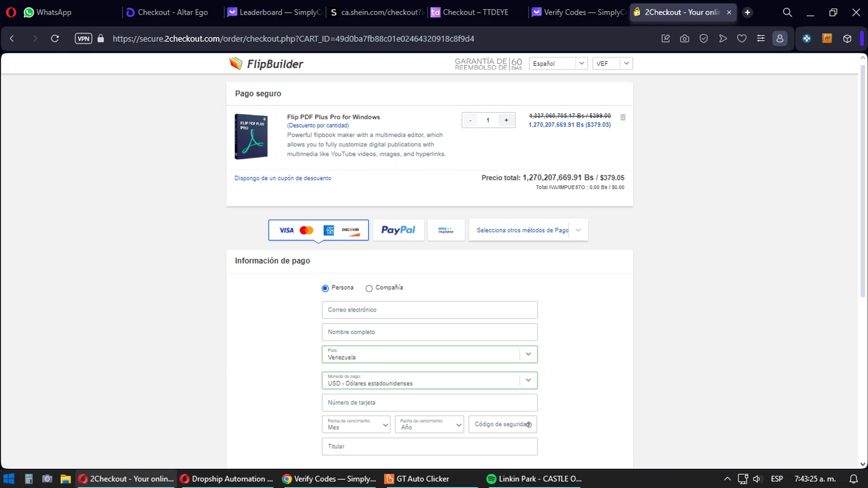868x488 pixels.
Task: Select the Persona radio button
Action: [x=325, y=288]
